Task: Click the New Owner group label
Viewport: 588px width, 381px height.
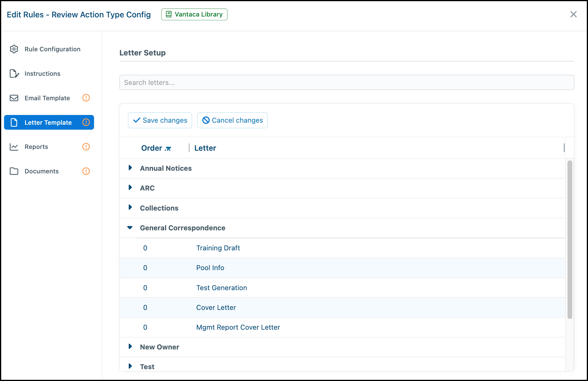Action: pyautogui.click(x=160, y=347)
